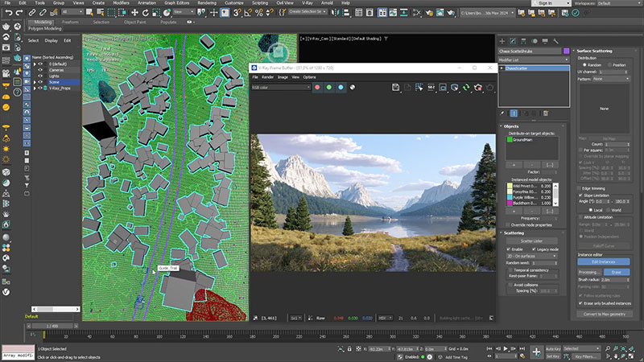Click the red channel button in frame buffer

(318, 87)
